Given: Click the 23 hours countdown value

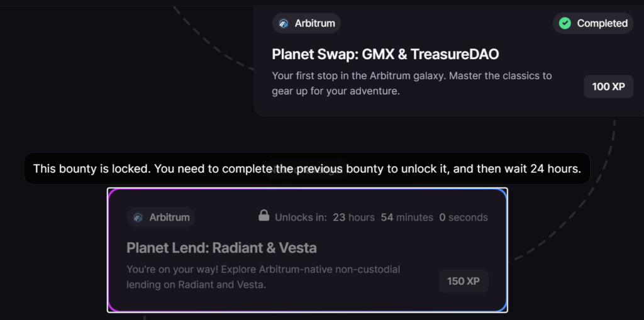Looking at the screenshot, I should 353,218.
